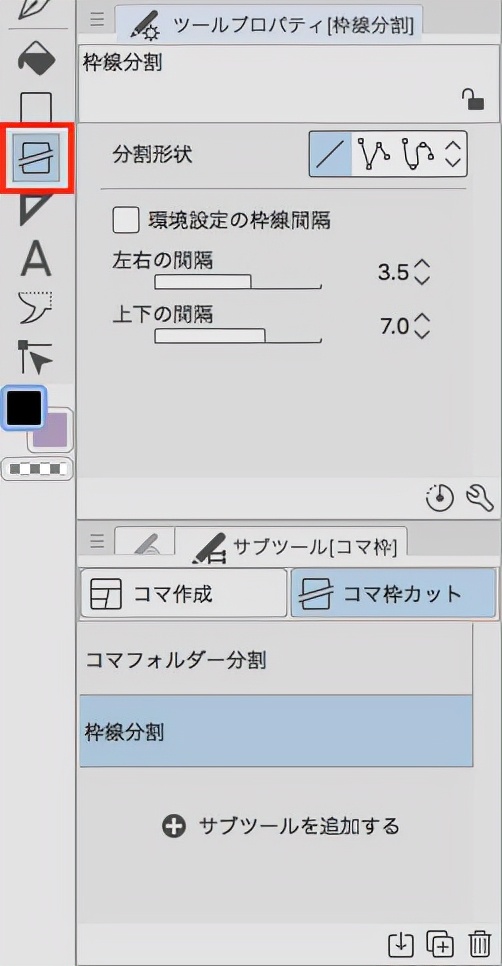Select the ツールプロパティ[枠線分割] tab

268,25
